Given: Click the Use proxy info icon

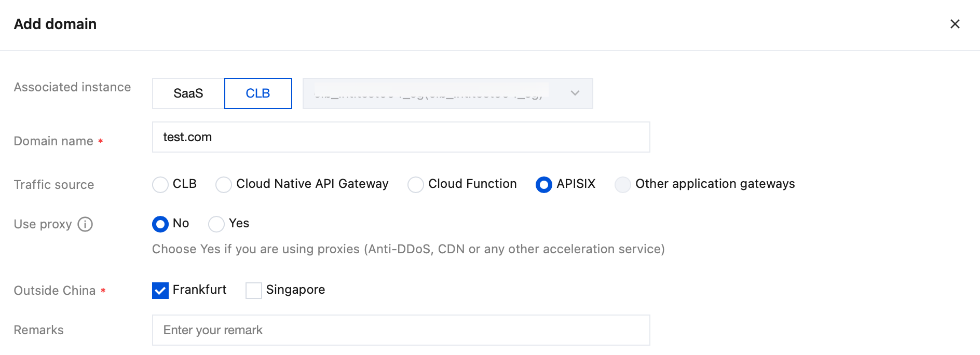Looking at the screenshot, I should (85, 224).
